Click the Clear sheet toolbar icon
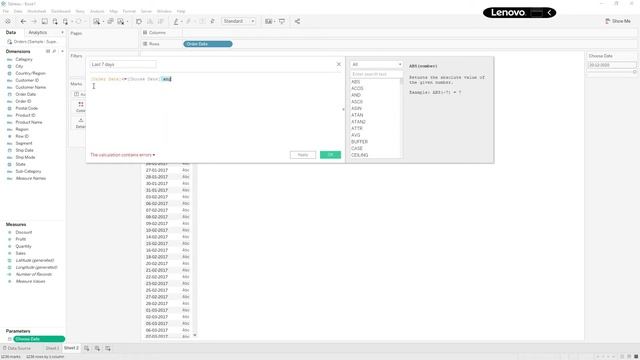The width and height of the screenshot is (640, 360). click(121, 21)
